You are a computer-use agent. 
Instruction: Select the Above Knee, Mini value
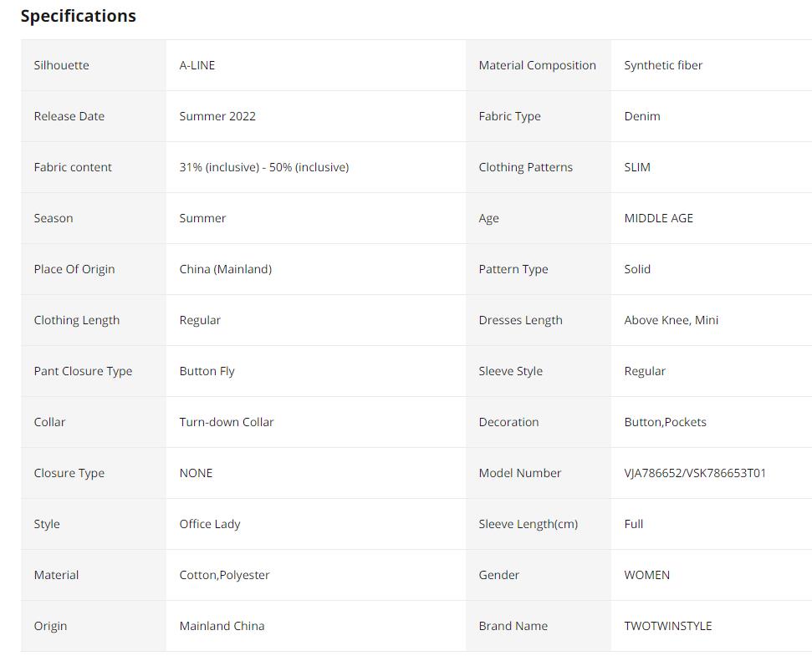(x=671, y=320)
